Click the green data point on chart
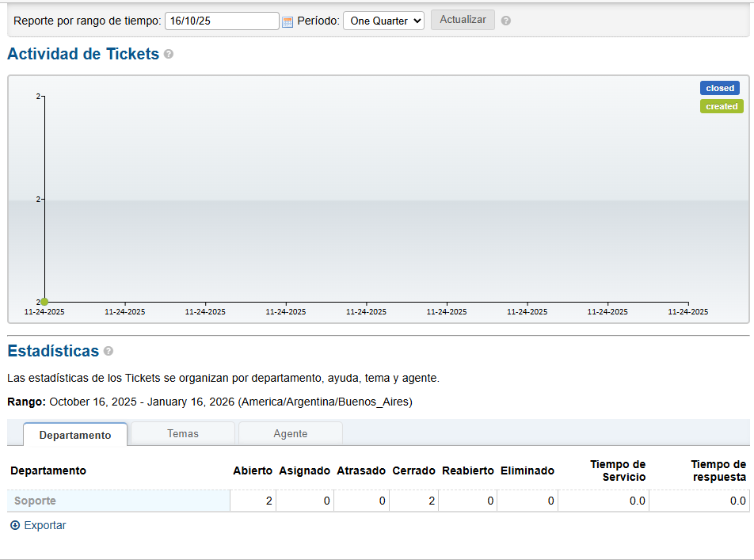The width and height of the screenshot is (754, 560). click(x=44, y=302)
